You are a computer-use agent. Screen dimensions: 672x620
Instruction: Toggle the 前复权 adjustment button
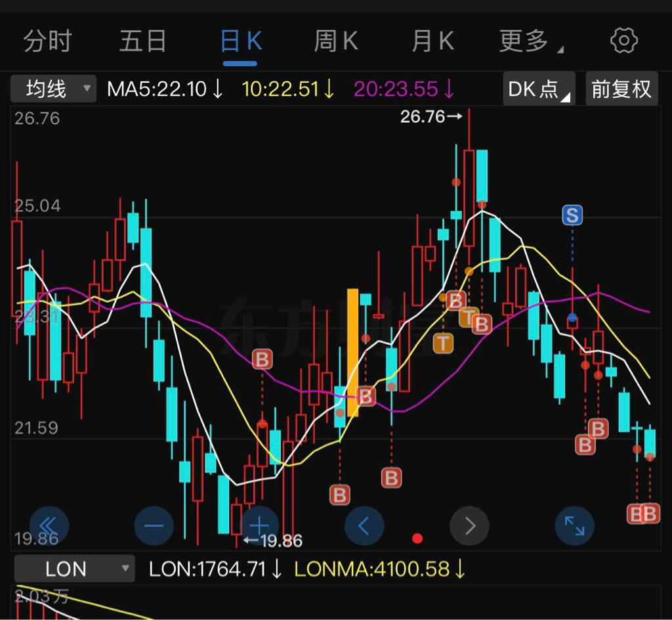click(x=621, y=89)
